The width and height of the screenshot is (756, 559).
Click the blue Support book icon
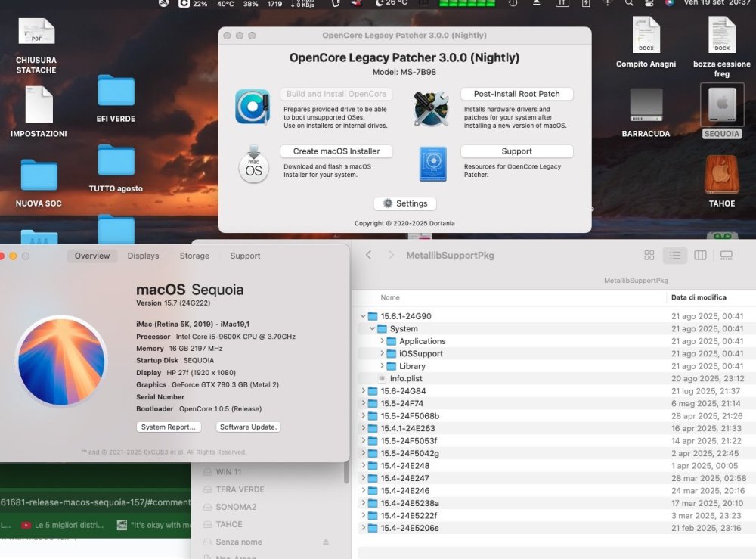(432, 164)
